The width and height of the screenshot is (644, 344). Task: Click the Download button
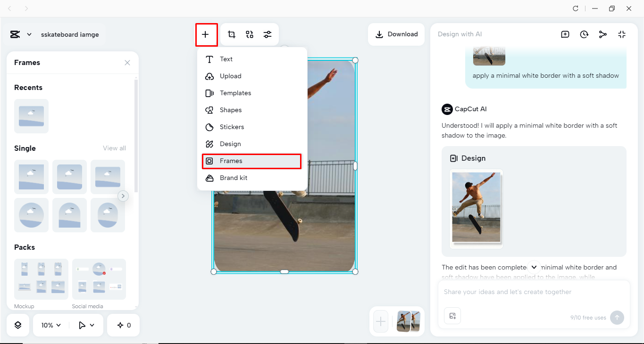click(x=396, y=34)
